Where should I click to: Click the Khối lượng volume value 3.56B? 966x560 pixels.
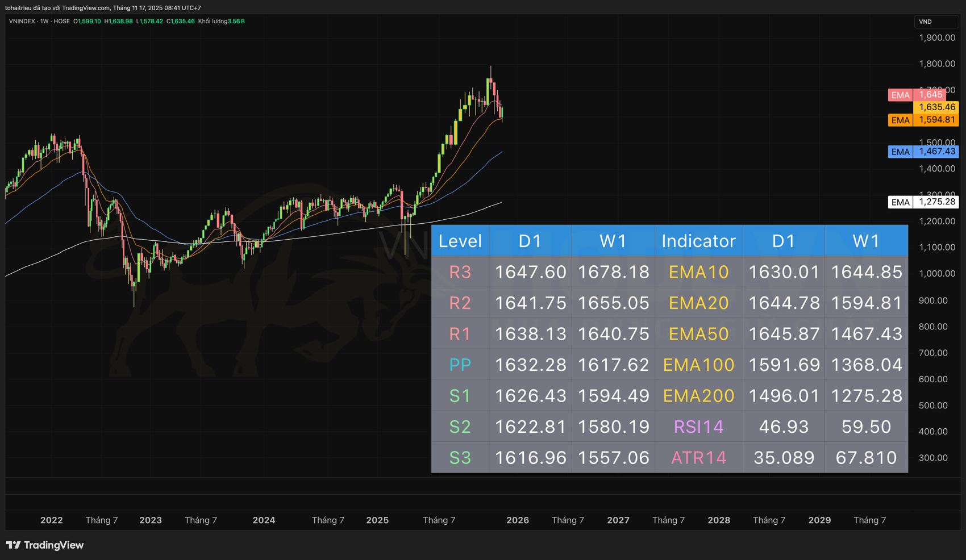click(x=236, y=22)
